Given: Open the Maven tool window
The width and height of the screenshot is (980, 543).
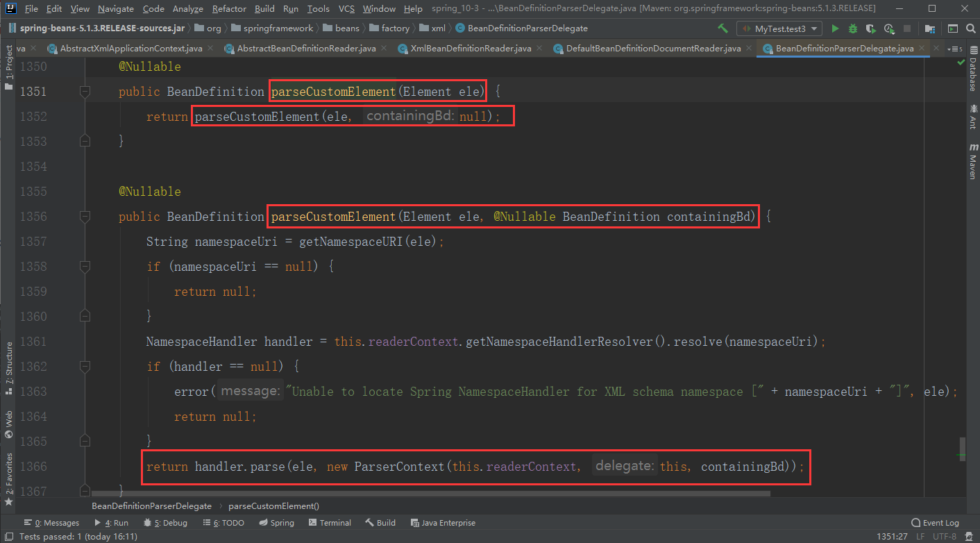Looking at the screenshot, I should (972, 162).
